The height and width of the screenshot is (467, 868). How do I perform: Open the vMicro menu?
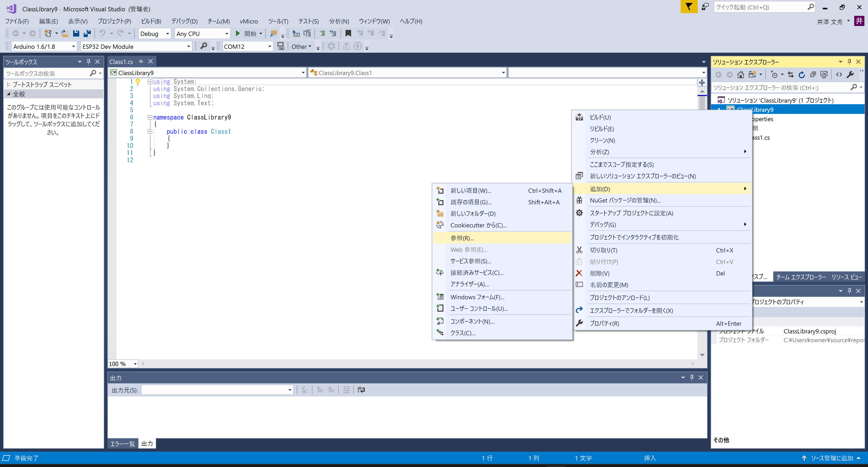tap(249, 21)
